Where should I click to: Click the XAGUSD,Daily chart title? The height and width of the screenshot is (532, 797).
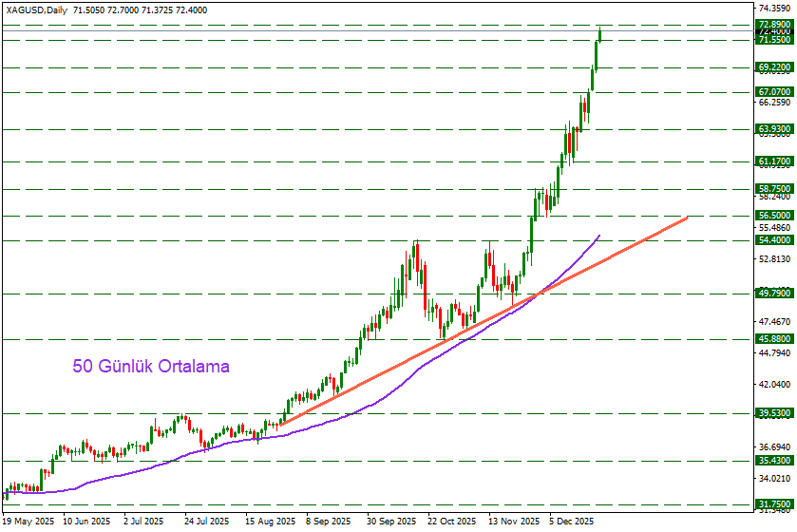click(36, 8)
